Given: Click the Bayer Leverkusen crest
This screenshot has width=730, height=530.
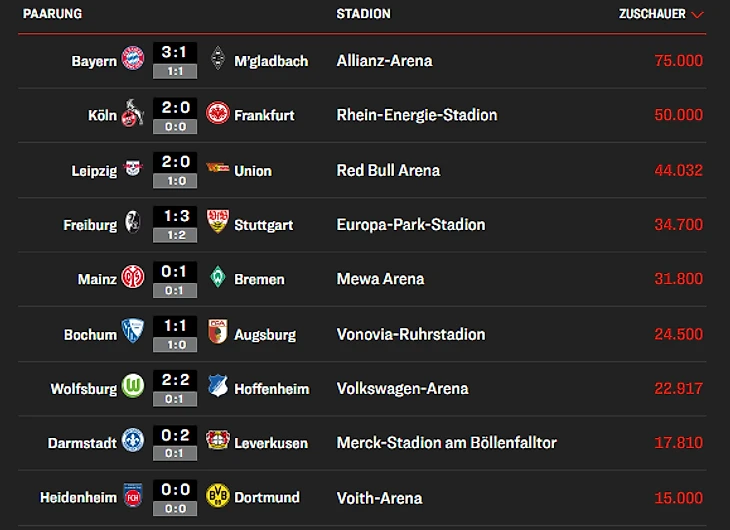Looking at the screenshot, I should [x=217, y=442].
